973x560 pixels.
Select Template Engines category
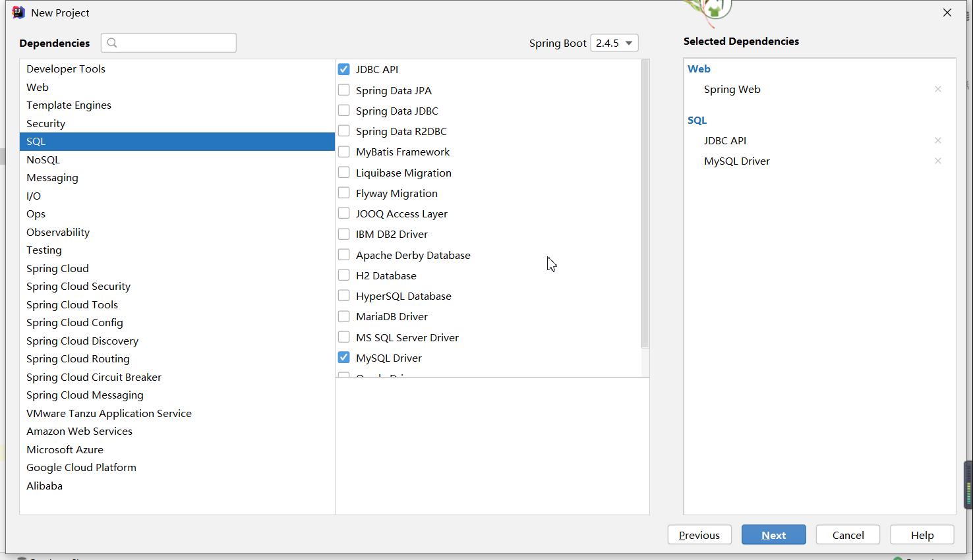coord(177,105)
